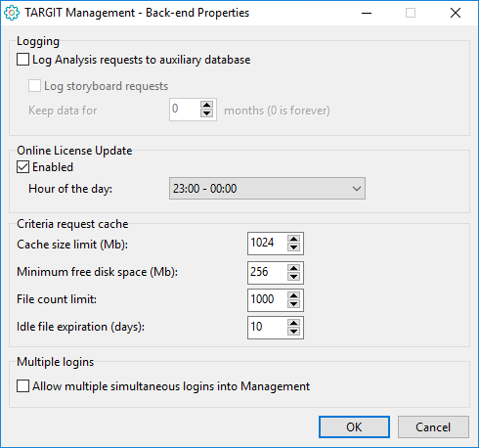Click the TARGIT gear icon in title bar
This screenshot has width=479, height=448.
[12, 13]
